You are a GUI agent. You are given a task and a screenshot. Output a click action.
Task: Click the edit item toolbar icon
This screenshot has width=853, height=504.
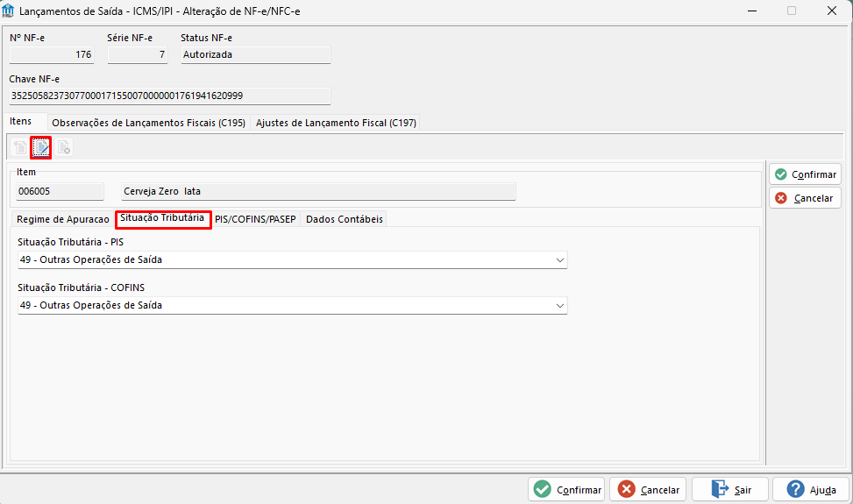pos(41,147)
